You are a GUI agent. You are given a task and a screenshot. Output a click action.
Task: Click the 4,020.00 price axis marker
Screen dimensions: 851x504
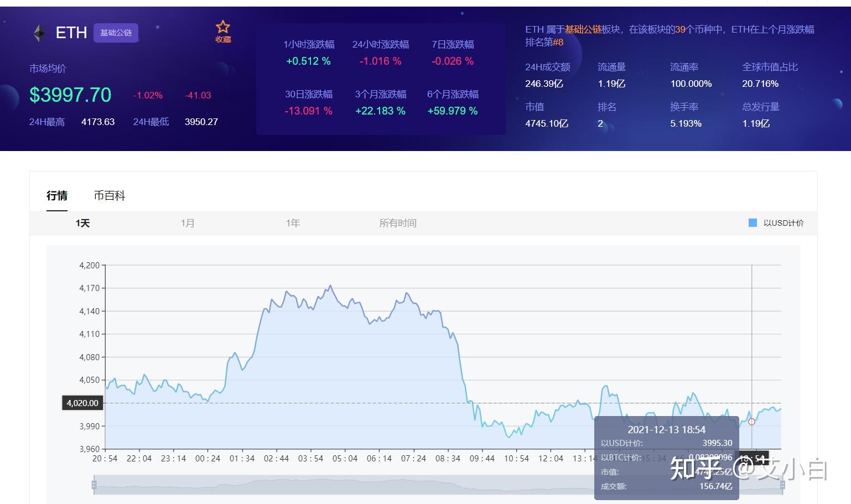click(82, 403)
